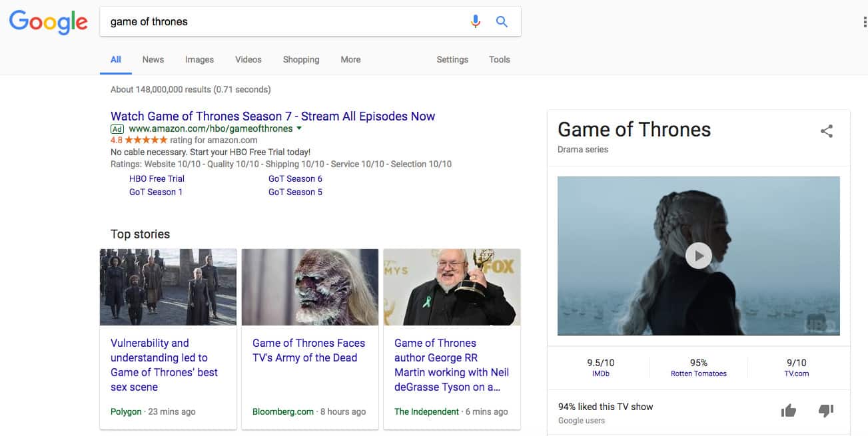Click the 'Game of Thrones' knowledge panel title
This screenshot has width=868, height=436.
(634, 130)
